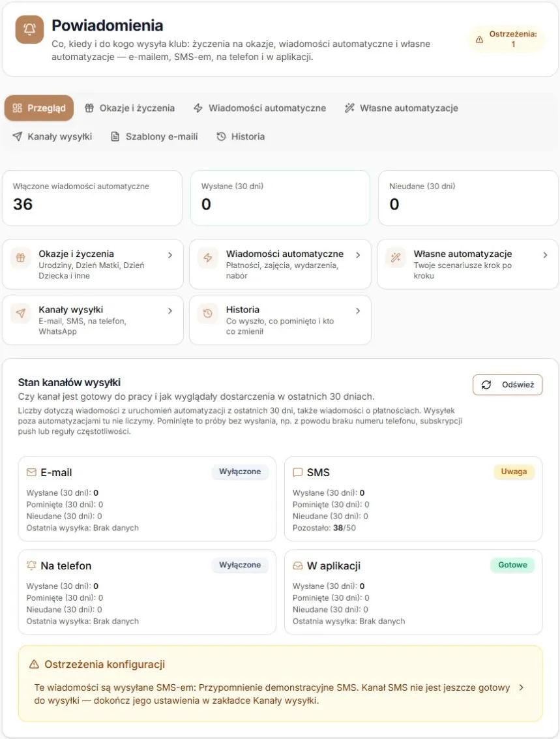The height and width of the screenshot is (739, 560).
Task: Expand the SMS configuration warning chevron
Action: 522,687
